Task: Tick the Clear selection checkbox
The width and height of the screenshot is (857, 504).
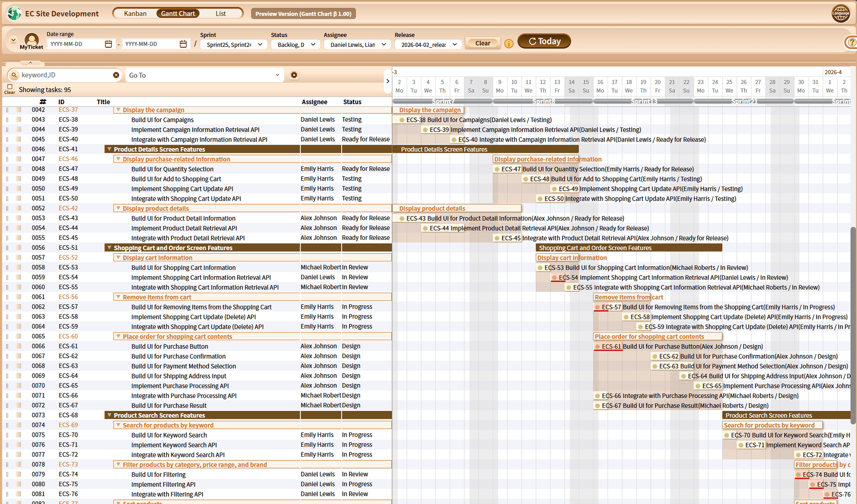Action: (10, 87)
